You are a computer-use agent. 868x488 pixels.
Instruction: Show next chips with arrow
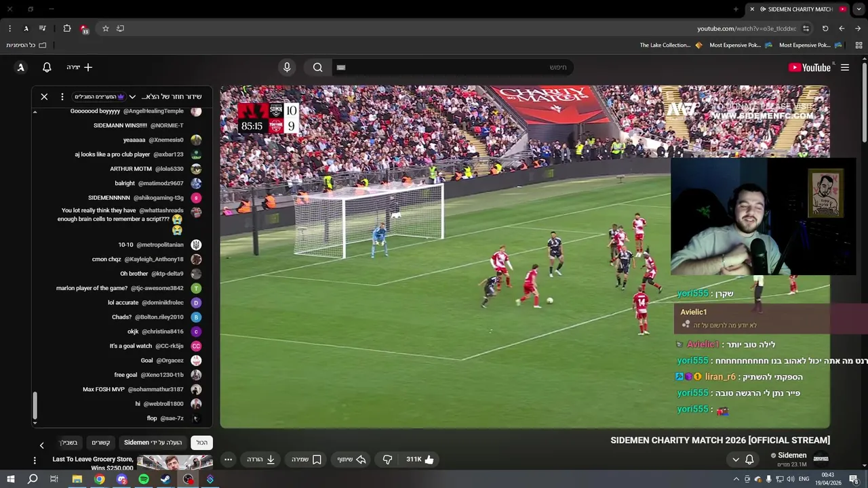tap(41, 445)
